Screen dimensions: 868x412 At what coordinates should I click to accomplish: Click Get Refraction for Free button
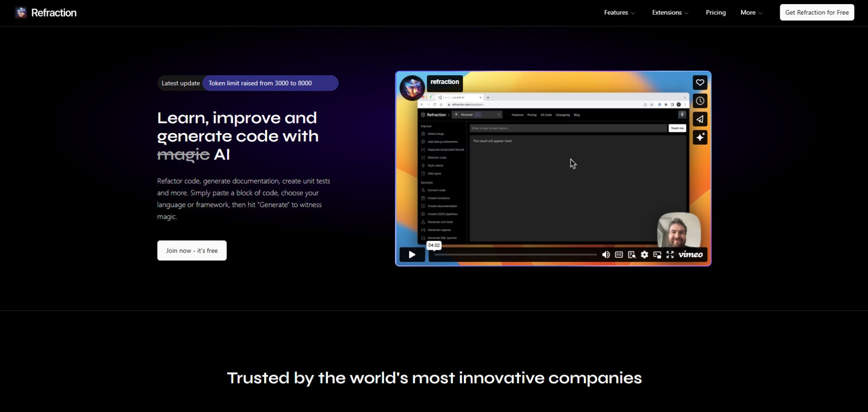[x=817, y=13]
